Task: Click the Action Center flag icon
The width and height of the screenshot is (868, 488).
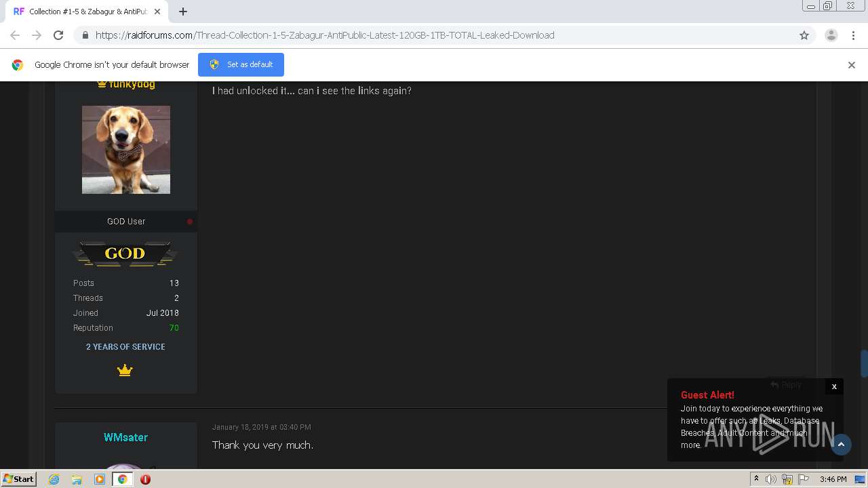Action: (x=804, y=479)
